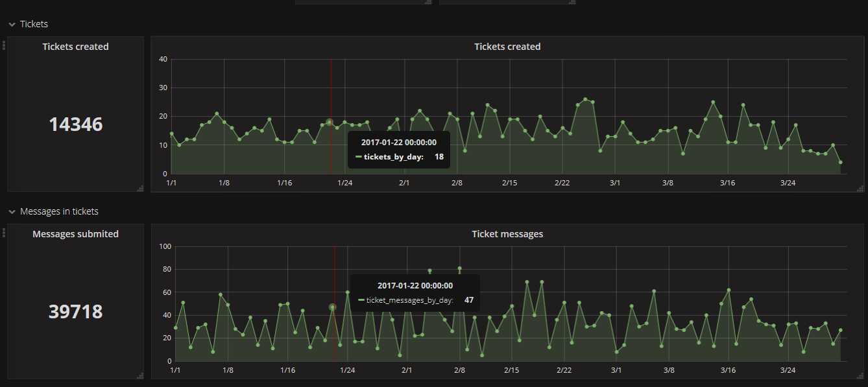
Task: Click the Messages in tickets row drag handle
Action: tap(4, 233)
